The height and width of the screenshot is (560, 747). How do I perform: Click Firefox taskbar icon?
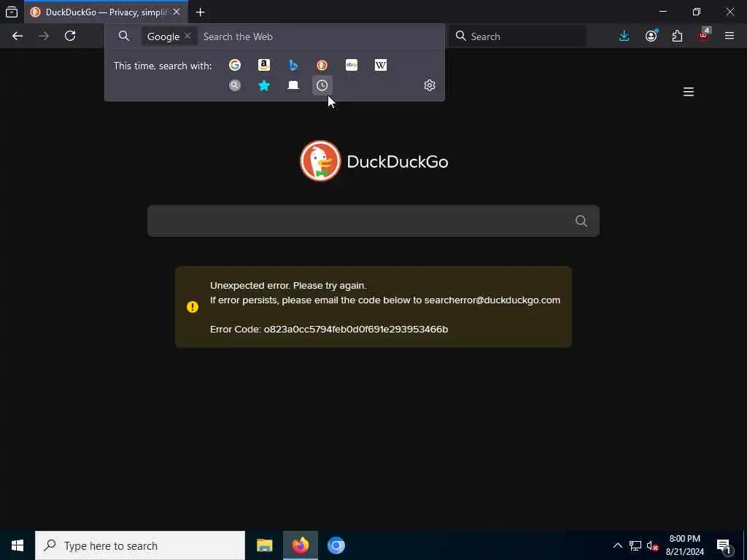(x=300, y=545)
